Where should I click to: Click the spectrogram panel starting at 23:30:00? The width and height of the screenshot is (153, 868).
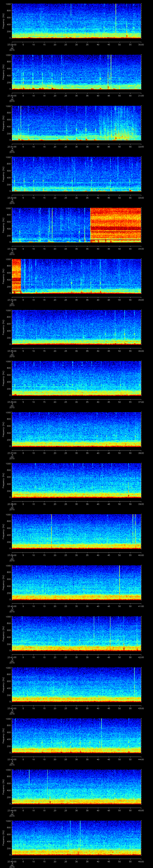tap(77, 72)
